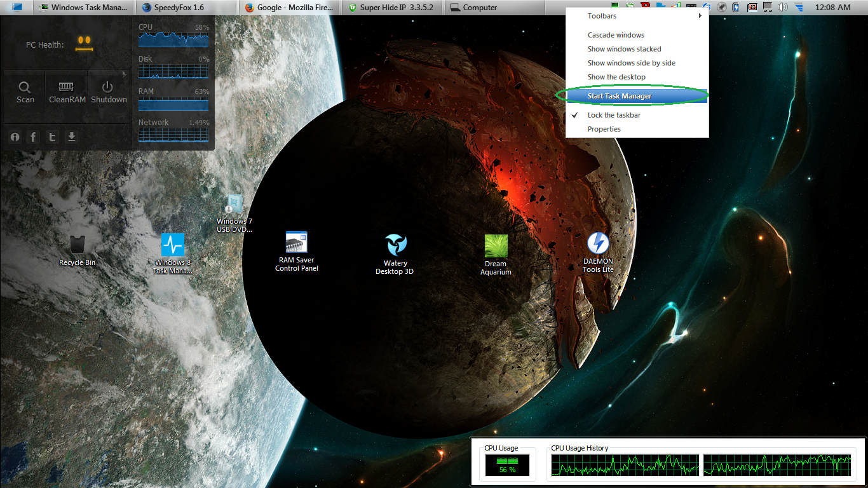Click the blue stacked bars tray icon
This screenshot has height=488, width=868.
click(x=799, y=8)
